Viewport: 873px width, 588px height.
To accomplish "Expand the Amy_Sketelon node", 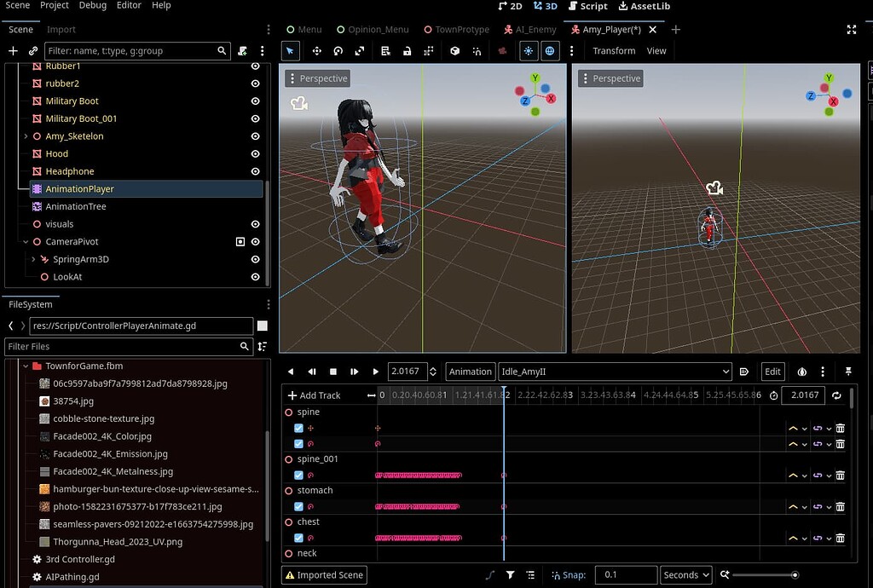I will click(26, 136).
